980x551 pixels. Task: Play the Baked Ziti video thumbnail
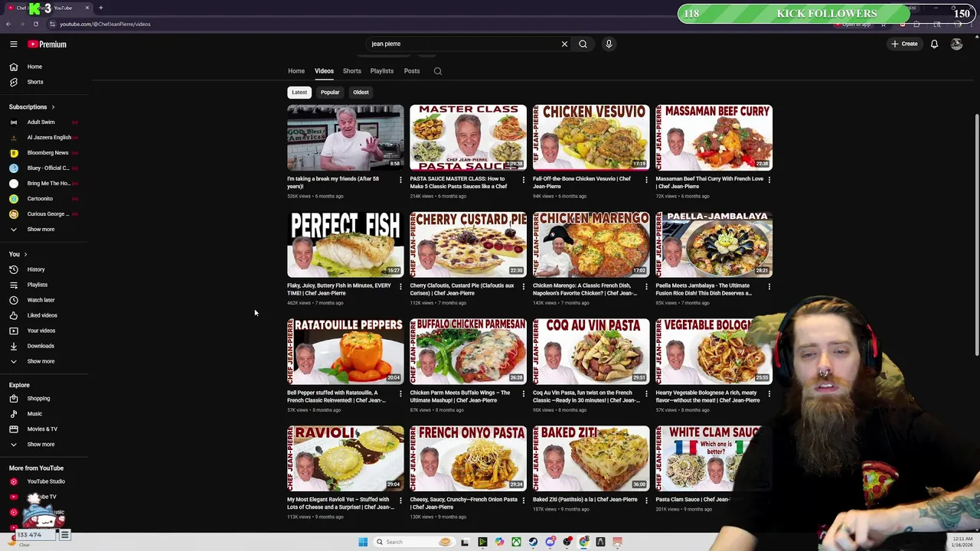tap(591, 458)
